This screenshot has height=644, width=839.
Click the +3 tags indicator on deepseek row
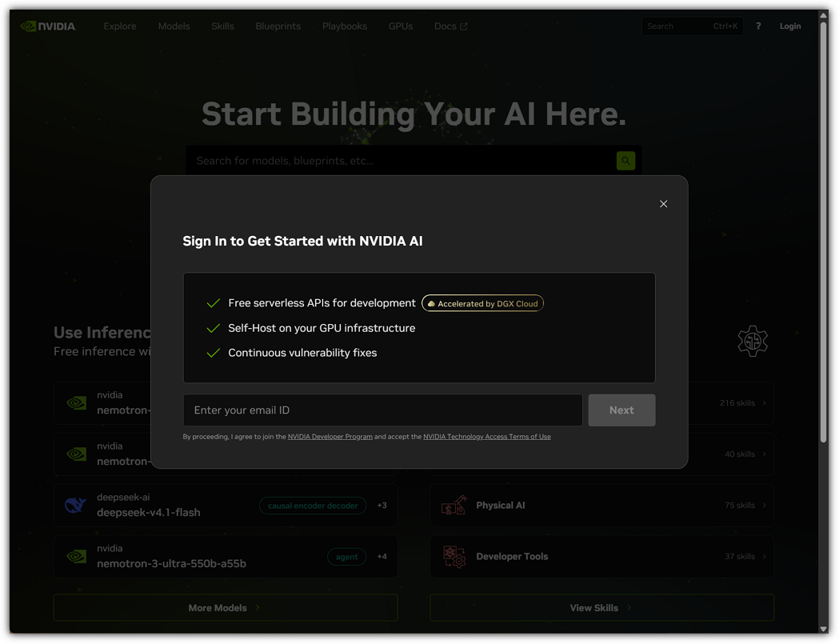[382, 506]
